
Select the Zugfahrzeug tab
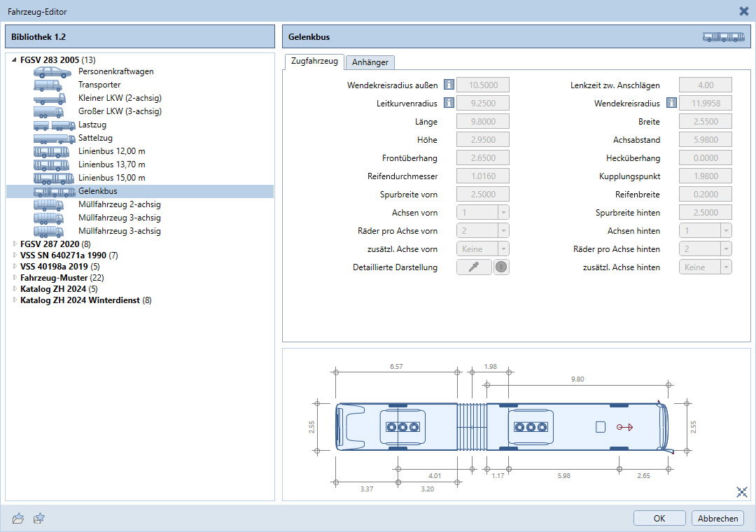(314, 62)
